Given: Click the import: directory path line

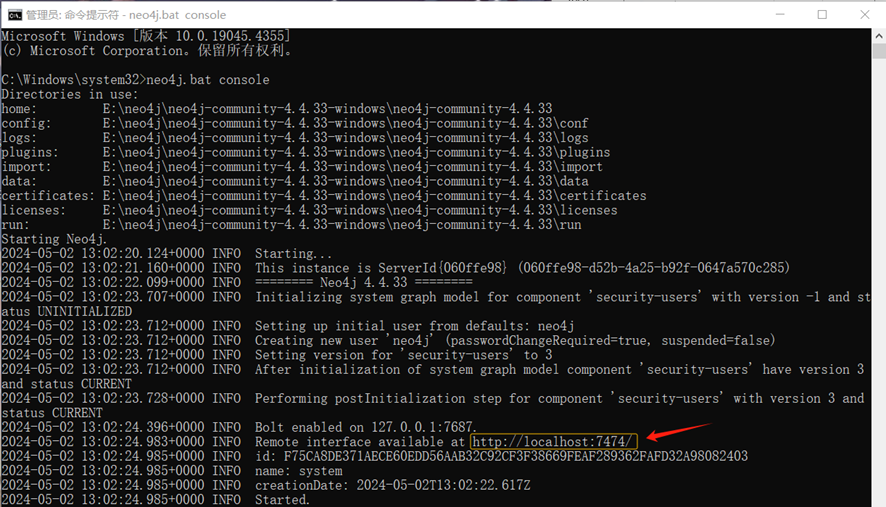Looking at the screenshot, I should pos(302,167).
